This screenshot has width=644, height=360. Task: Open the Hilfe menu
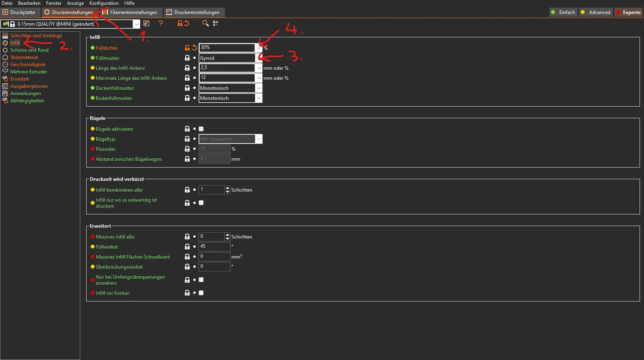pos(129,3)
